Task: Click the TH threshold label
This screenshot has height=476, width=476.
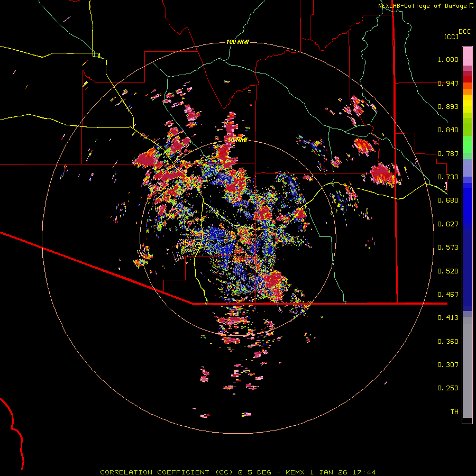Action: [454, 412]
